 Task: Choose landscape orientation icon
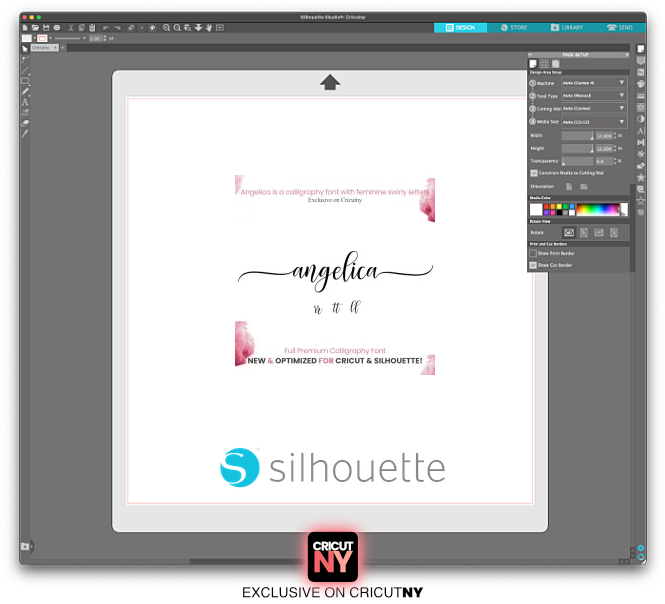coord(584,187)
